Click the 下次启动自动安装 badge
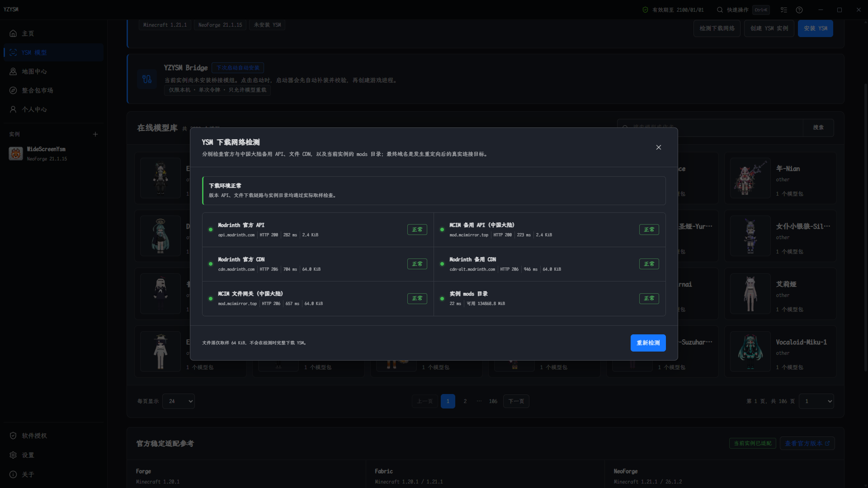The width and height of the screenshot is (868, 488). click(x=238, y=68)
